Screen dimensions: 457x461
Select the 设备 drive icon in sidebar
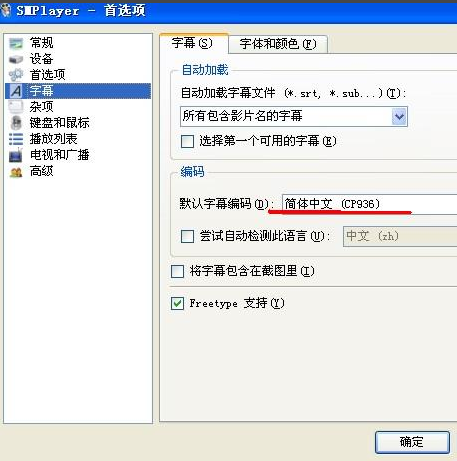tap(16, 59)
